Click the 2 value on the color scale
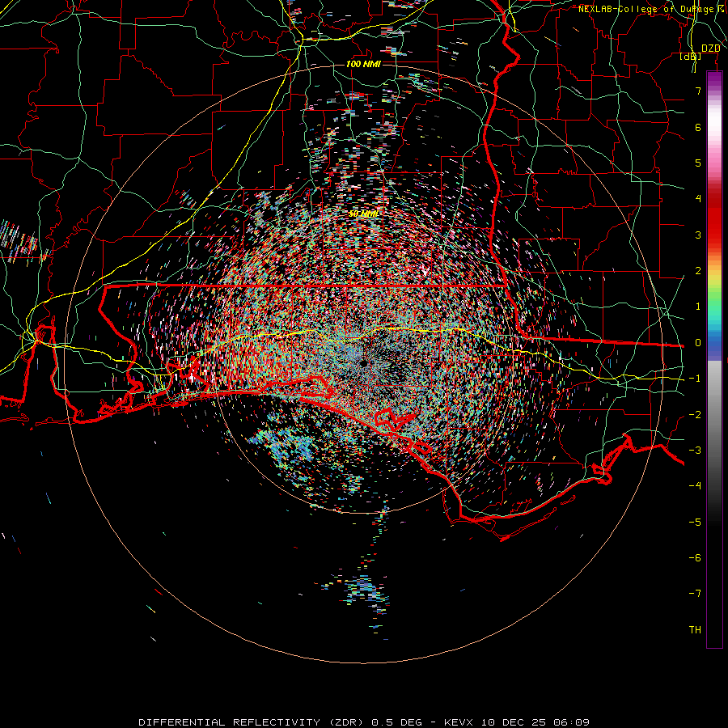Screen dimensions: 728x728 point(698,271)
